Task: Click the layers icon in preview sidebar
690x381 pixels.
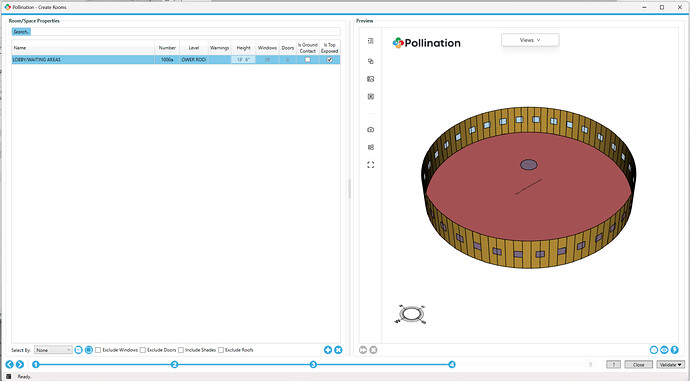Action: pyautogui.click(x=371, y=61)
